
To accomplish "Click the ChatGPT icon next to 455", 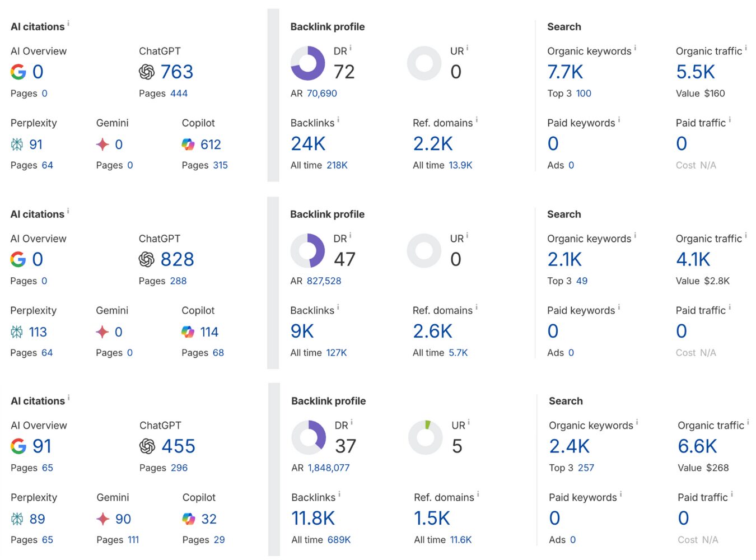I will pyautogui.click(x=147, y=446).
